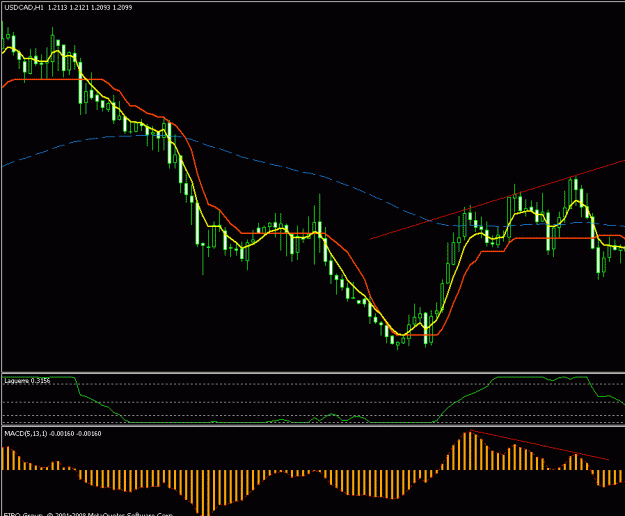
Task: Click the MetaQuotes Software Corp copyright text
Action: click(x=88, y=514)
